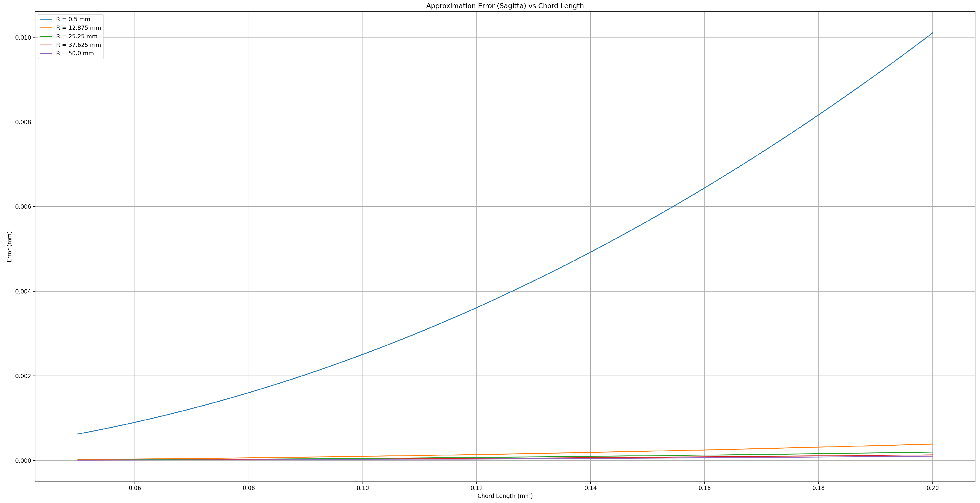The image size is (980, 503).
Task: Click the orange line swatch in the legend
Action: point(46,28)
